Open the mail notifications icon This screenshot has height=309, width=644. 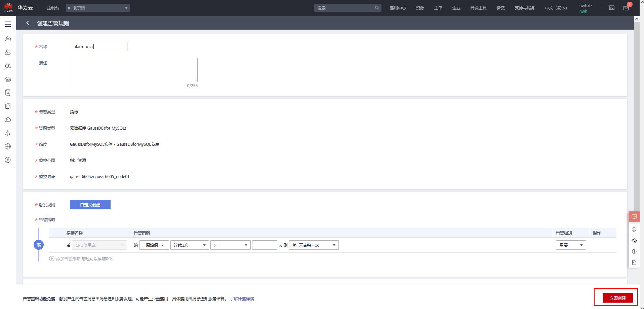[626, 8]
